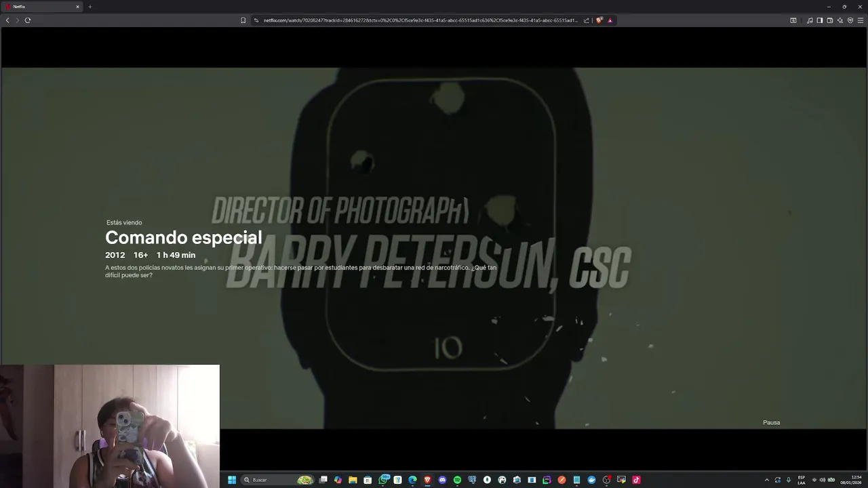The width and height of the screenshot is (868, 488).
Task: Open Brave VPN shield icon
Action: point(850,20)
